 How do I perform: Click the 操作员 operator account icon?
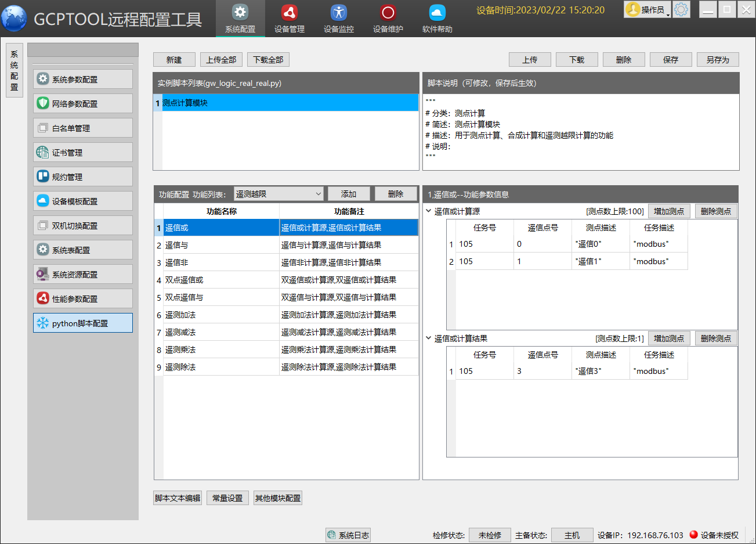pos(633,9)
